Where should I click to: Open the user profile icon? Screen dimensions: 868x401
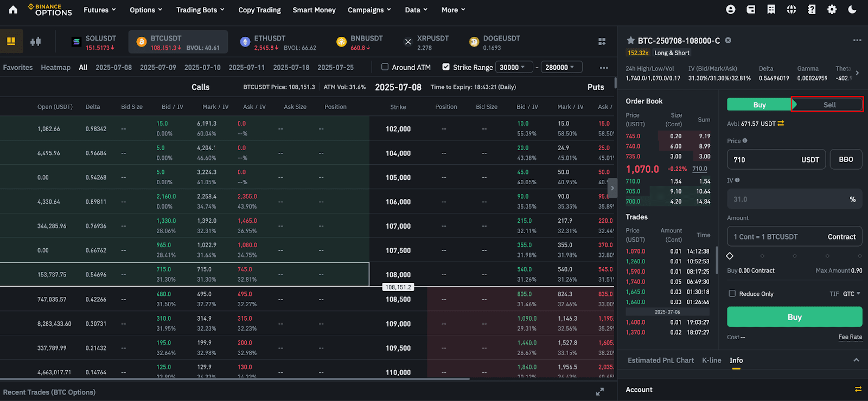731,10
